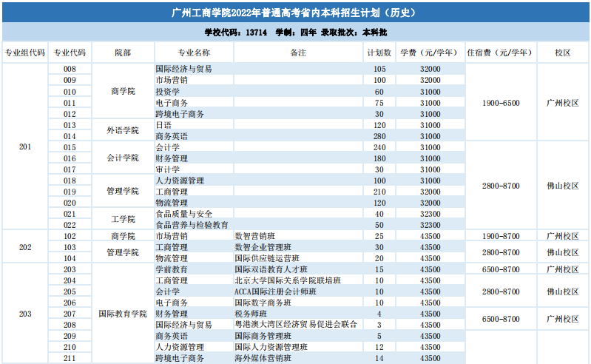Click 6500-8700 dorm fee beside row 203
The width and height of the screenshot is (591, 364).
pyautogui.click(x=501, y=269)
